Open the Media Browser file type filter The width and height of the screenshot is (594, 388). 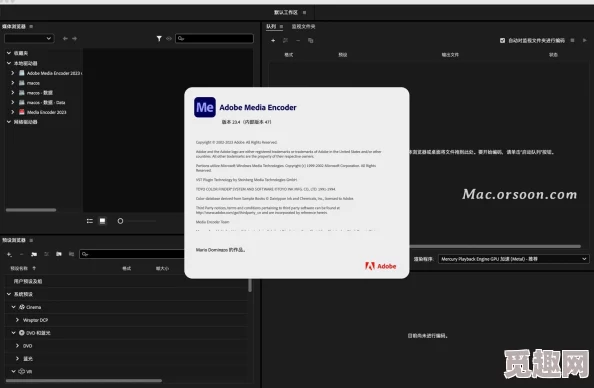159,39
